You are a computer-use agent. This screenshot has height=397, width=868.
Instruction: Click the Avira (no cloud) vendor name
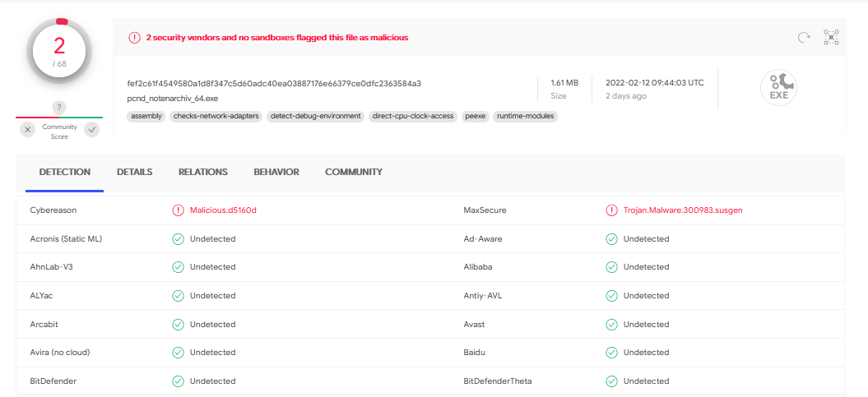pyautogui.click(x=60, y=353)
